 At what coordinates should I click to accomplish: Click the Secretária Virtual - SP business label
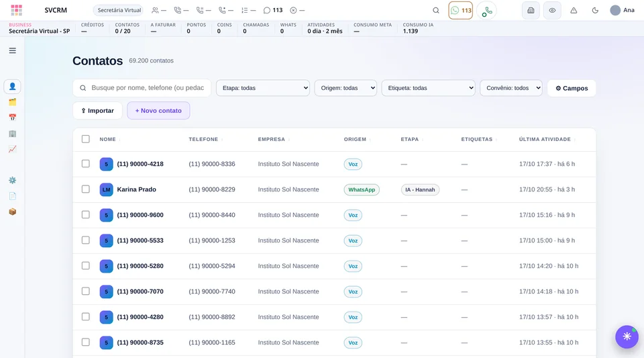39,31
